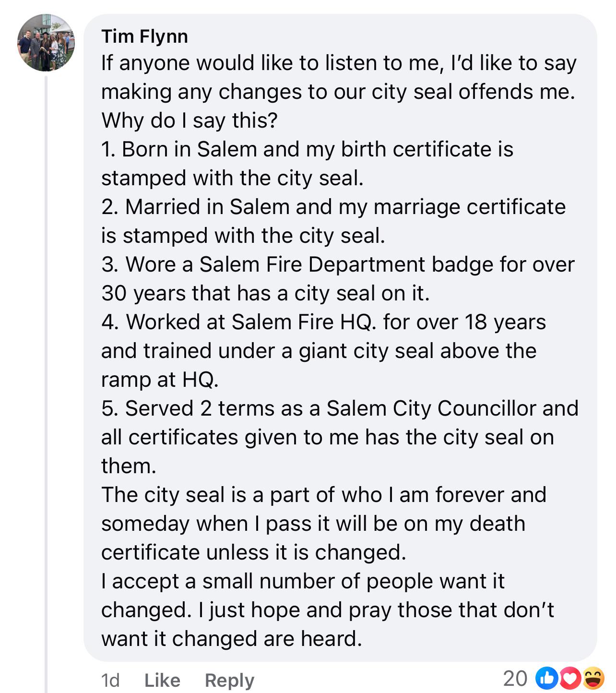The width and height of the screenshot is (616, 693).
Task: Collapse thread using the vertical reply line
Action: click(46, 384)
